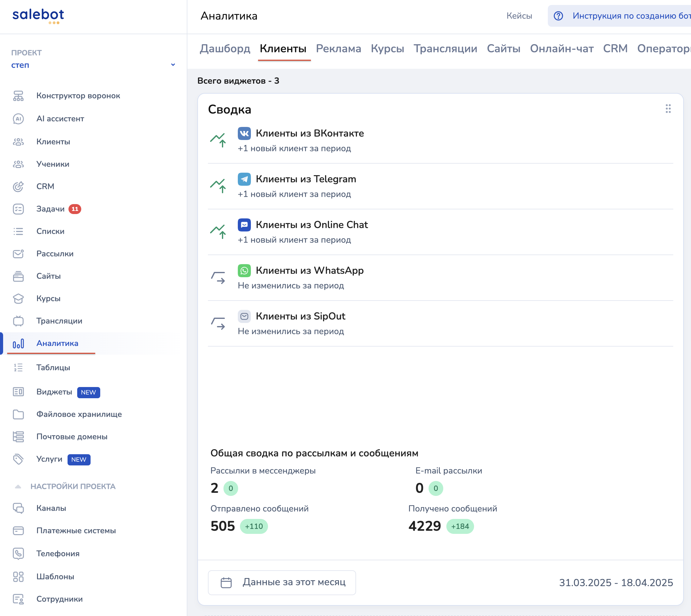Image resolution: width=691 pixels, height=616 pixels.
Task: Expand the project selector dropdown степ
Action: point(173,65)
